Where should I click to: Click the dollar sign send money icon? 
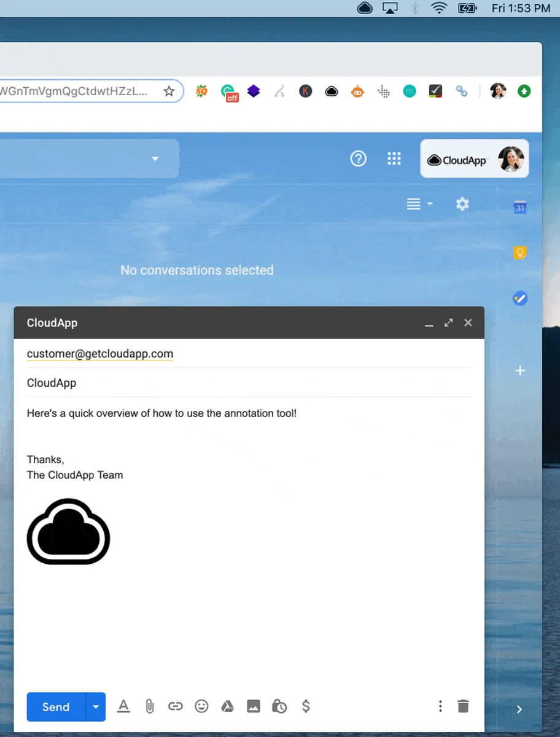tap(306, 706)
